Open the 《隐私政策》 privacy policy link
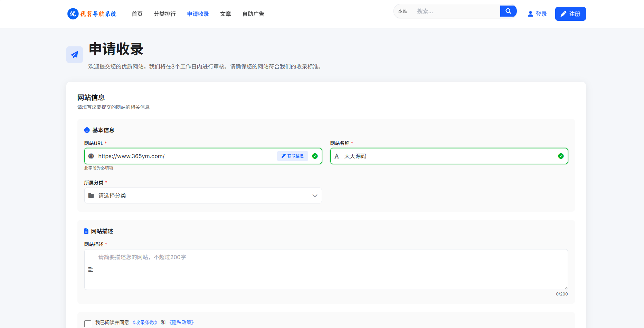Viewport: 644px width, 328px height. pos(182,322)
